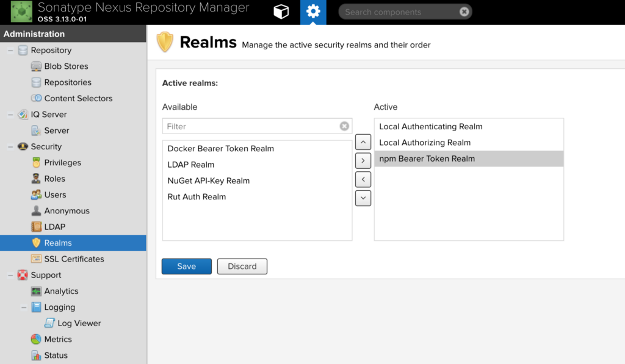The image size is (625, 364).
Task: Select Local Authenticating Realm in Active list
Action: (x=430, y=127)
